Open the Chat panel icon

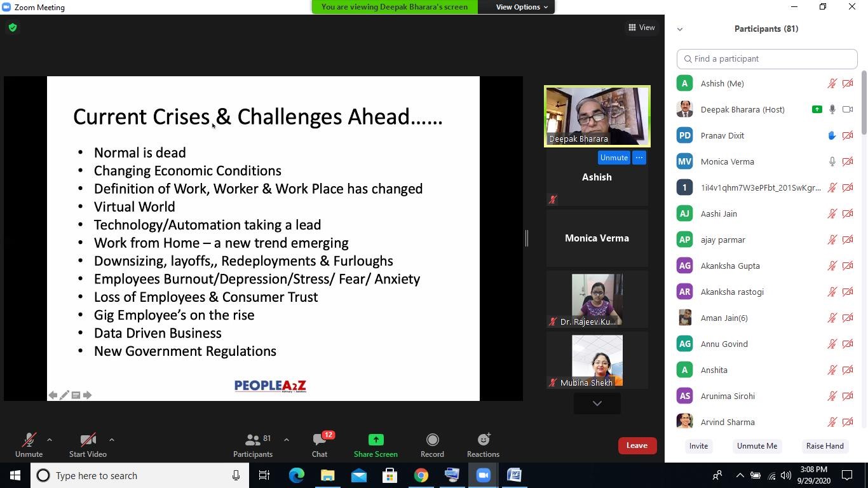click(x=320, y=440)
